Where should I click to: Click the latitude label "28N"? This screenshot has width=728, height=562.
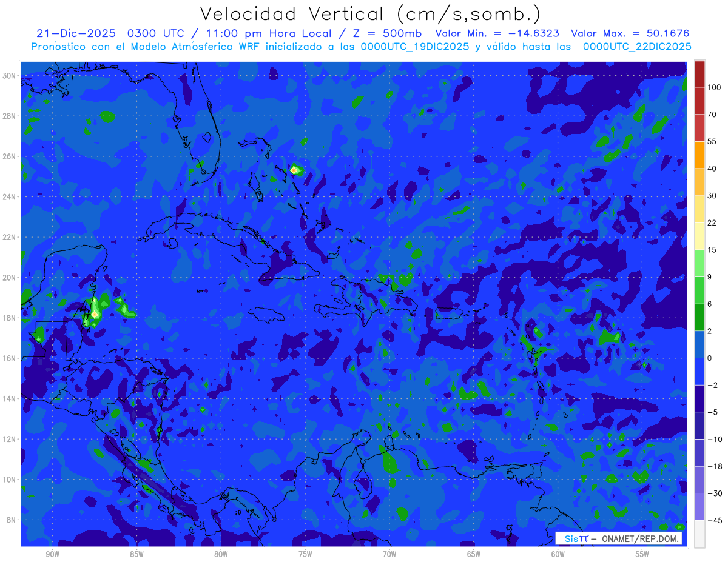(x=10, y=116)
